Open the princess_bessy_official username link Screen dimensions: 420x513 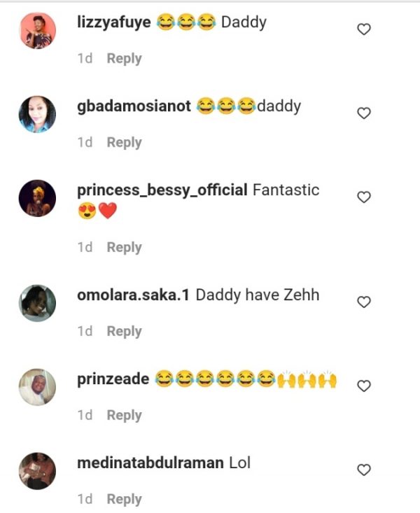click(162, 190)
